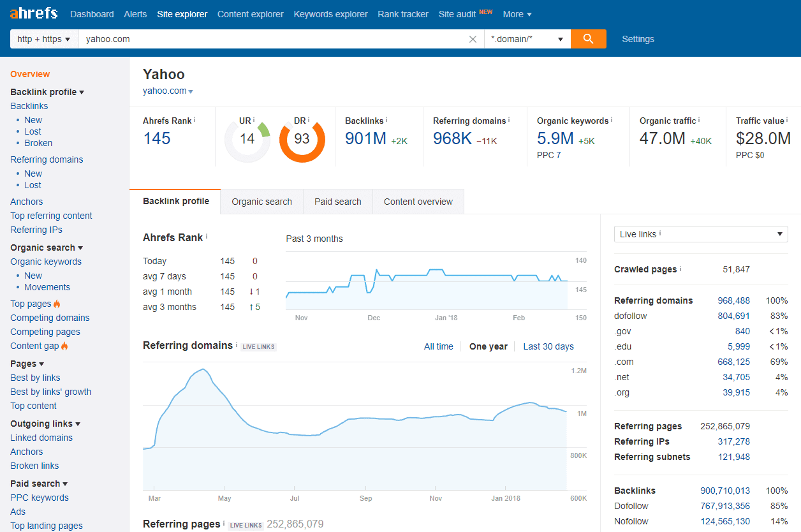Click info icon beside Crawled pages
Viewport: 801px width, 532px height.
[x=681, y=269]
